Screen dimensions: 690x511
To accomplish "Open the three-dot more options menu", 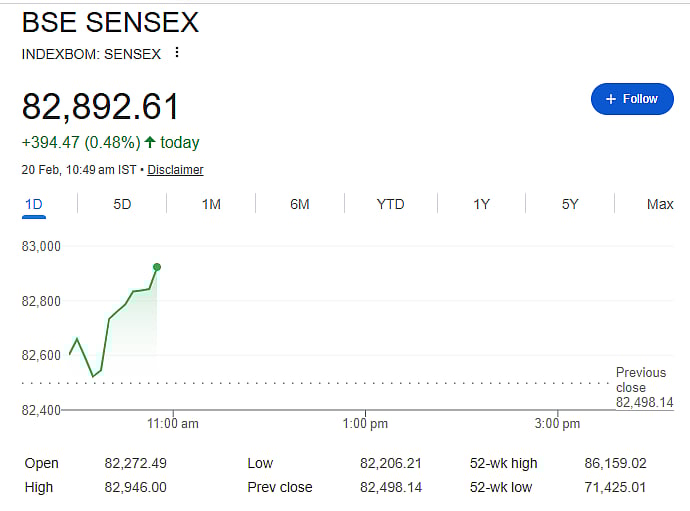I will click(177, 53).
